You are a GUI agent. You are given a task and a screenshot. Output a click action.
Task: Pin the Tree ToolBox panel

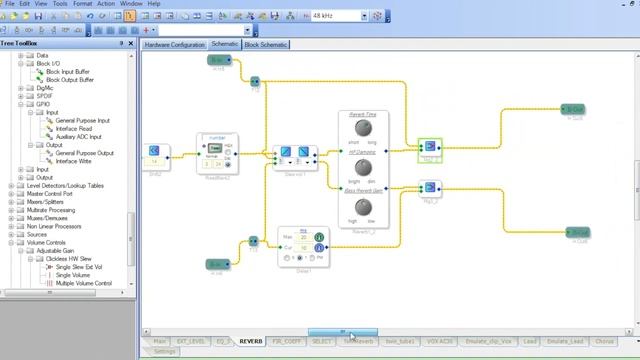click(121, 43)
